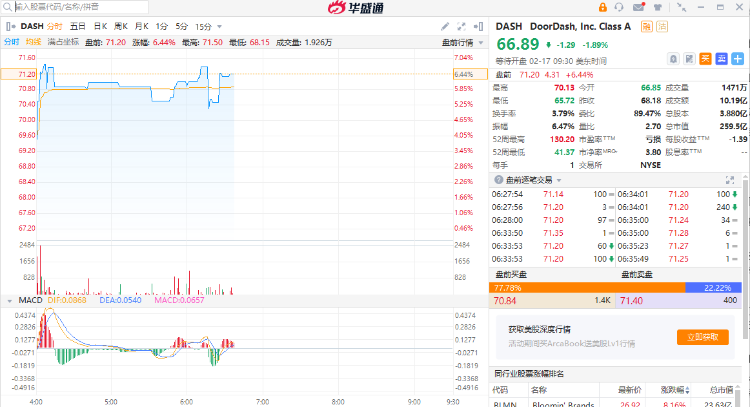Image resolution: width=750 pixels, height=407 pixels.
Task: Open the notes icon beside alert
Action: pyautogui.click(x=689, y=59)
